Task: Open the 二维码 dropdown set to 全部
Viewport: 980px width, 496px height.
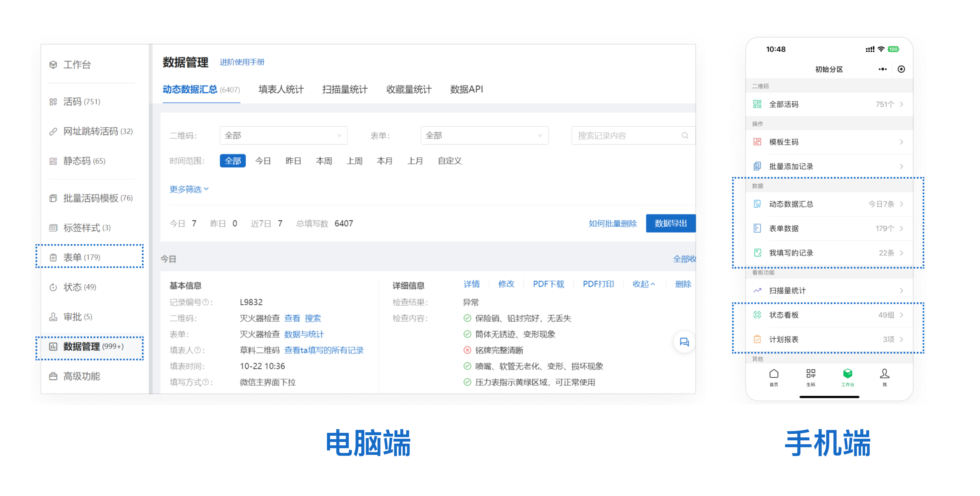Action: click(x=284, y=136)
